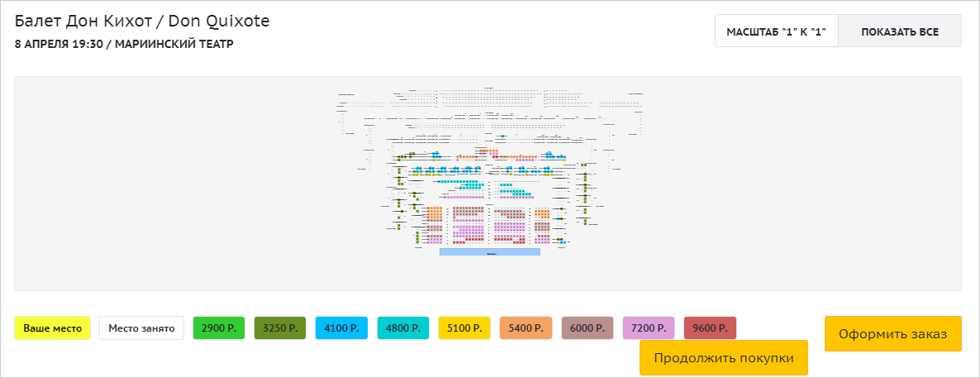Select the yellow 'Ваше место' legend item
The height and width of the screenshot is (378, 980).
(x=52, y=328)
